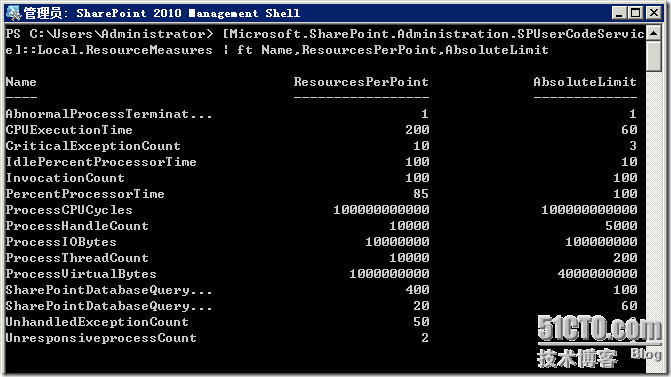Click the AbsoluteLimit value 5000 for ProcessHandleCount
The height and width of the screenshot is (377, 671).
(x=621, y=226)
